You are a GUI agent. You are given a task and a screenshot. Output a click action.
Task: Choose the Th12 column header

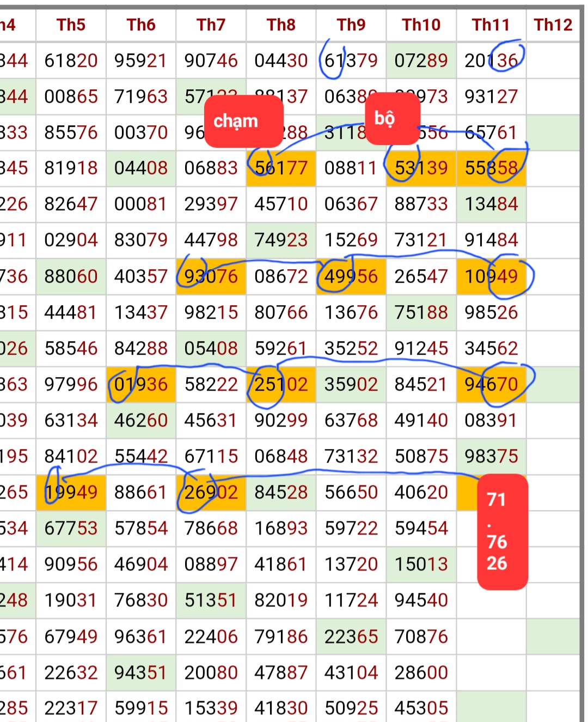click(553, 25)
